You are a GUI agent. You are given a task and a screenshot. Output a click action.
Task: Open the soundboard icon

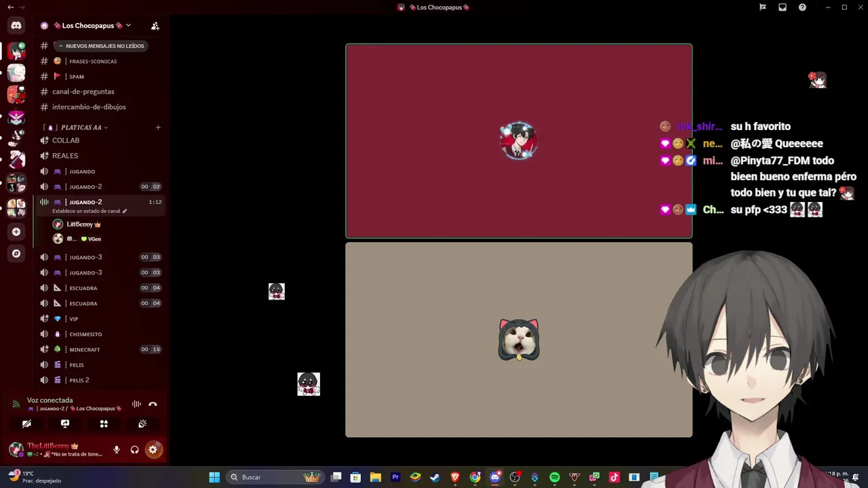tap(142, 424)
